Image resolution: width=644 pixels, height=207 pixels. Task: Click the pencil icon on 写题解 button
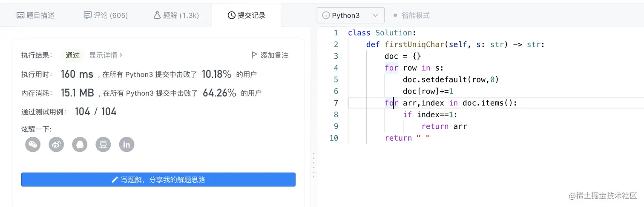pos(115,180)
